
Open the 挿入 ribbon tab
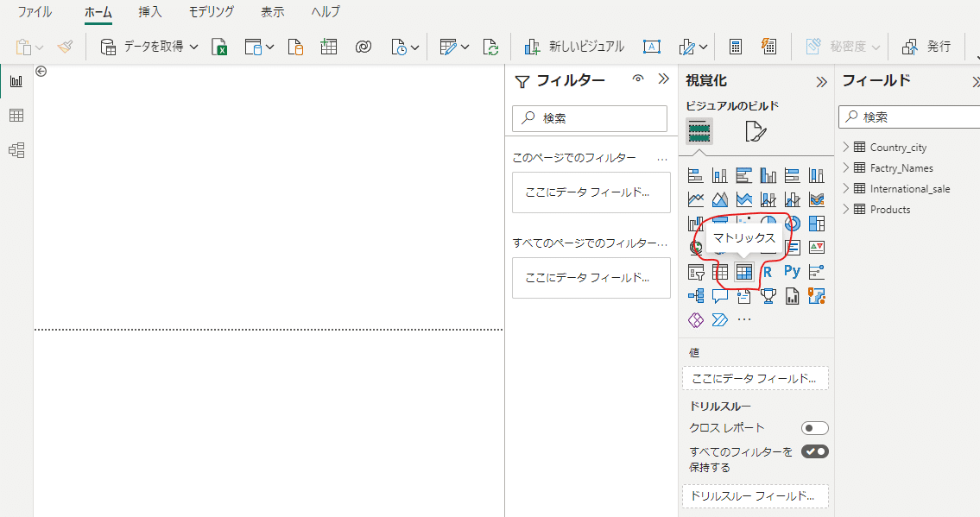[x=150, y=12]
